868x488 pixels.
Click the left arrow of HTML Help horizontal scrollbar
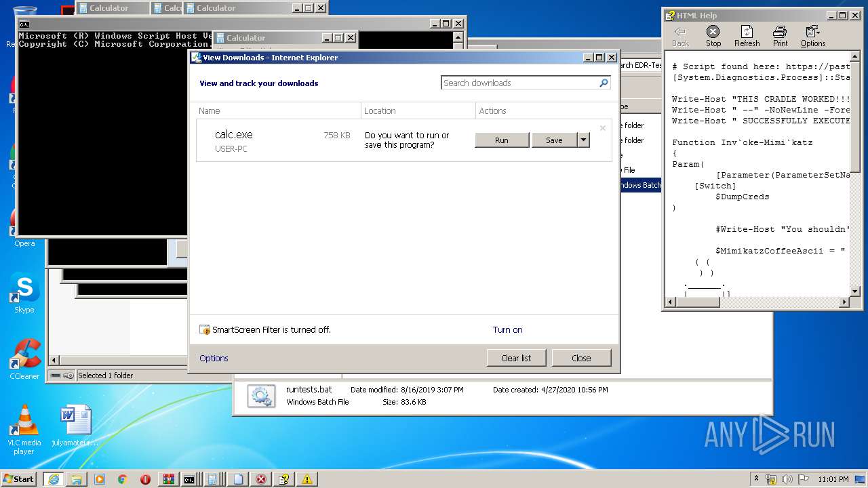(671, 302)
